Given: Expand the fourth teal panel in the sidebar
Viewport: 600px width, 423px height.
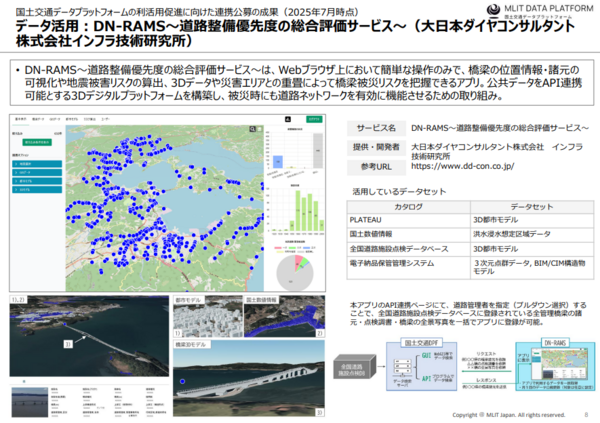Looking at the screenshot, I should (37, 189).
